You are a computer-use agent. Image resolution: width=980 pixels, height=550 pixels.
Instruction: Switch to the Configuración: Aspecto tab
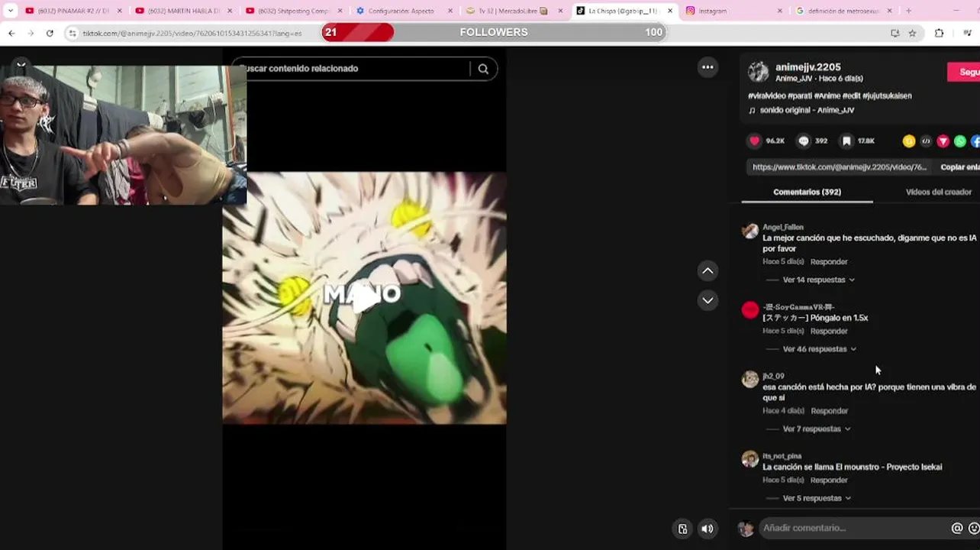pyautogui.click(x=403, y=11)
